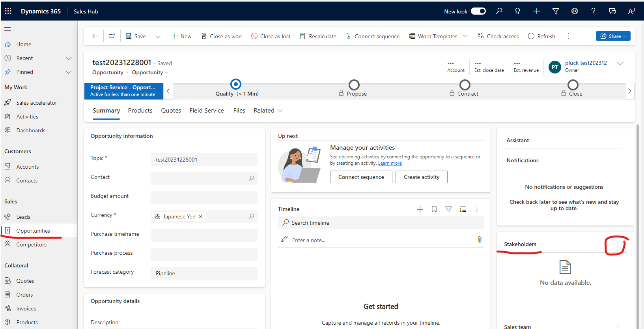Image resolution: width=644 pixels, height=329 pixels.
Task: Open record in new window icon
Action: [x=112, y=36]
